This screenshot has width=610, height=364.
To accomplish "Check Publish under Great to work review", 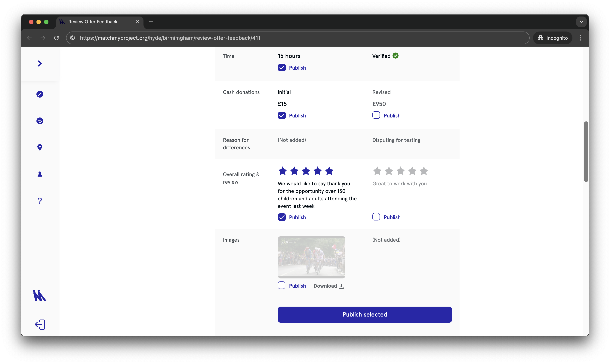I will click(x=376, y=217).
